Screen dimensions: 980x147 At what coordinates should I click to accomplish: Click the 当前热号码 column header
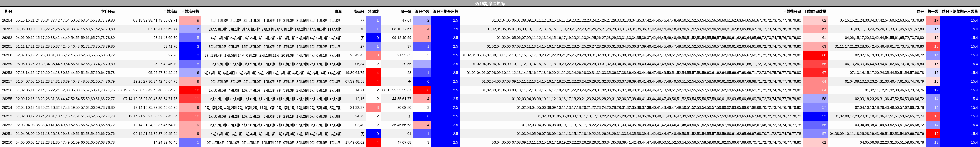[x=792, y=12]
